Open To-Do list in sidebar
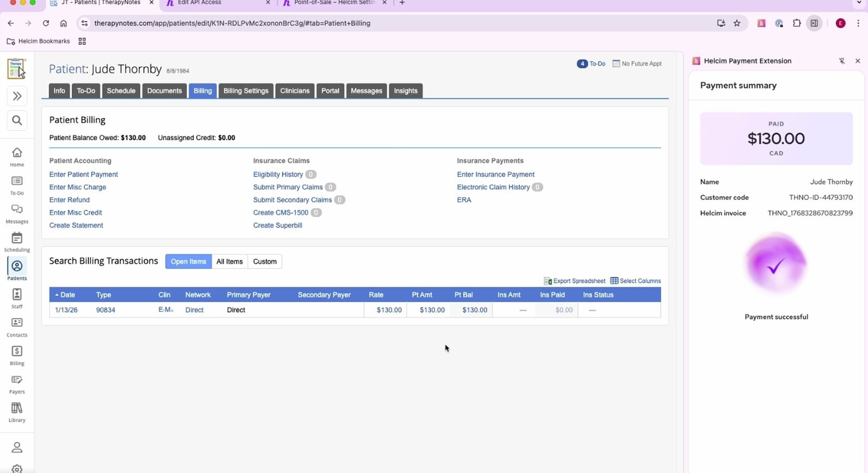Viewport: 868px width, 473px height. point(17,186)
